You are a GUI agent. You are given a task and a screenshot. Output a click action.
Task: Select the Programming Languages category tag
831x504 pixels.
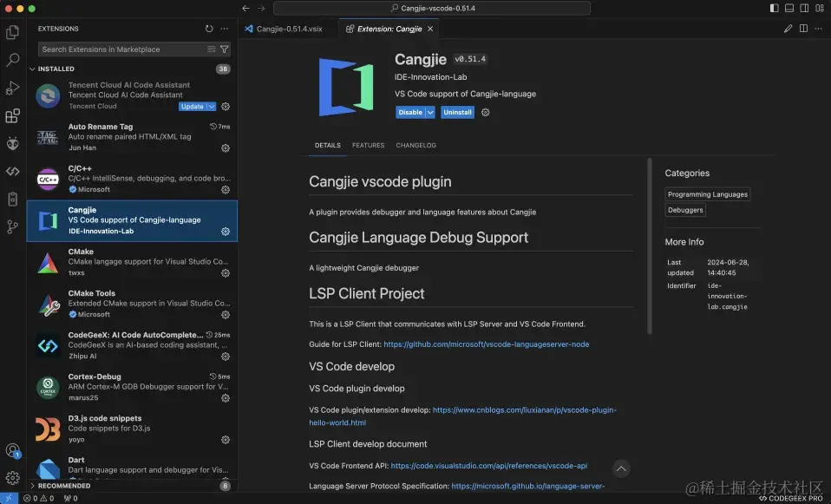[x=708, y=194]
